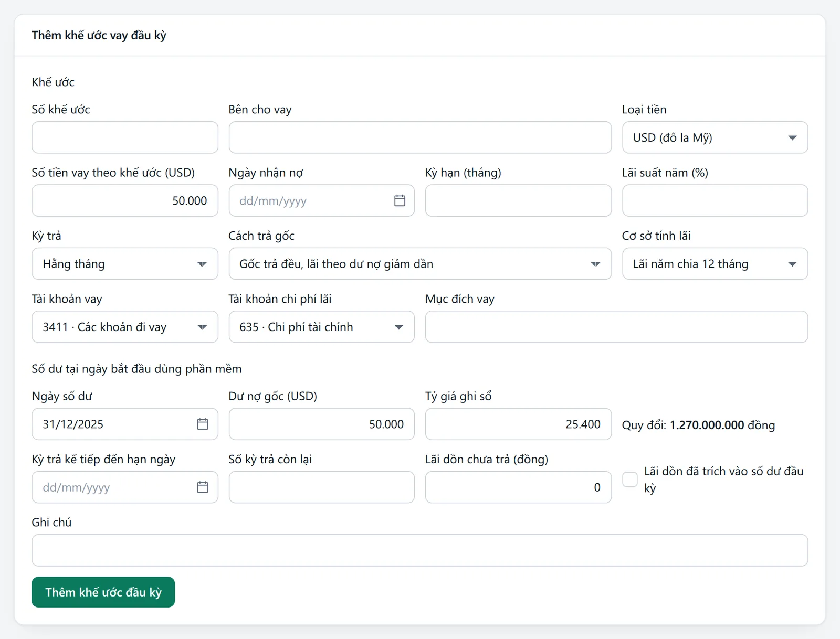Screen dimensions: 840x639
Task: Click the 'Số dư tại ngày bắt đầu dùng phần mềm' text
Action: pyautogui.click(x=136, y=369)
